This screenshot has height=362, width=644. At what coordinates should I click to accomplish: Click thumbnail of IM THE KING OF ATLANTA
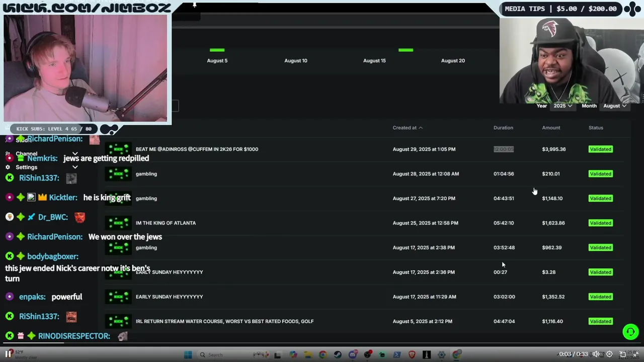[x=118, y=223]
